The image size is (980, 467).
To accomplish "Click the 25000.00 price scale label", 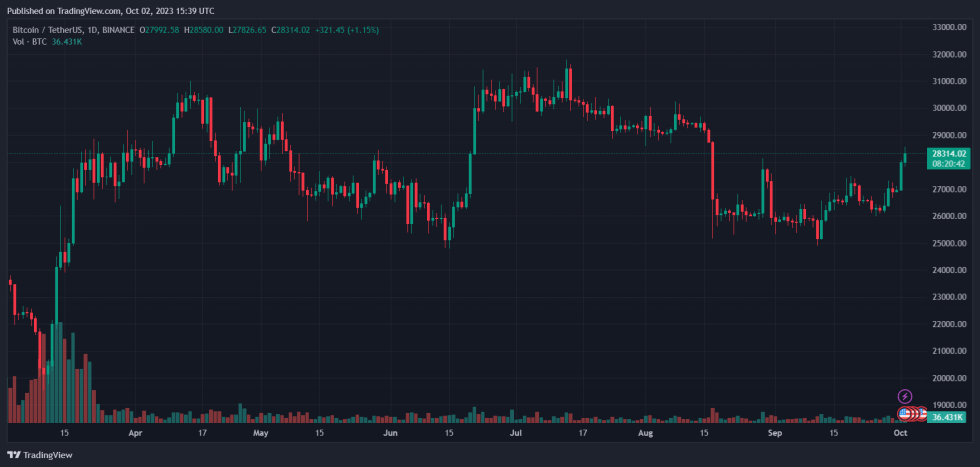I will [x=949, y=243].
